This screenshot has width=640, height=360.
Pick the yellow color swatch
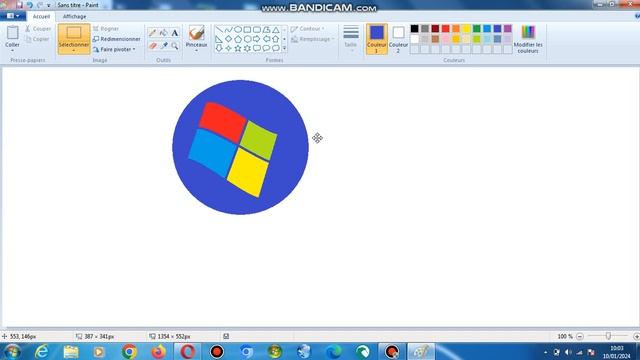[466, 29]
